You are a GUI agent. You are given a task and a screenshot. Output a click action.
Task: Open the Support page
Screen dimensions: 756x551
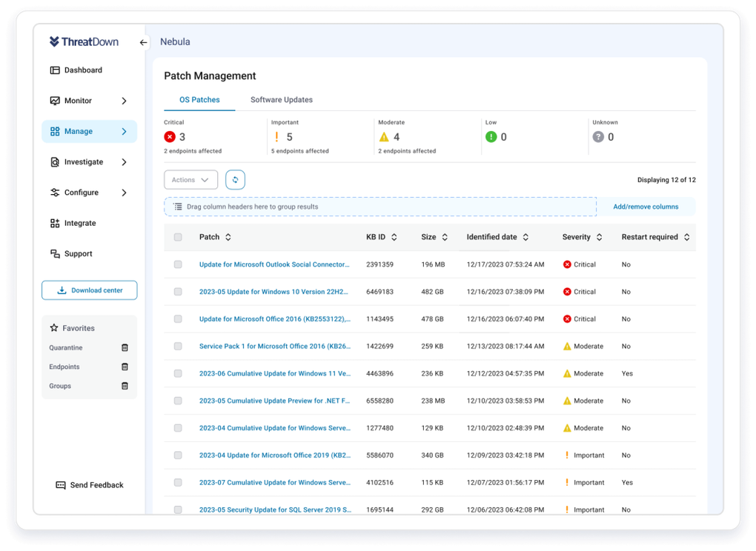click(78, 254)
